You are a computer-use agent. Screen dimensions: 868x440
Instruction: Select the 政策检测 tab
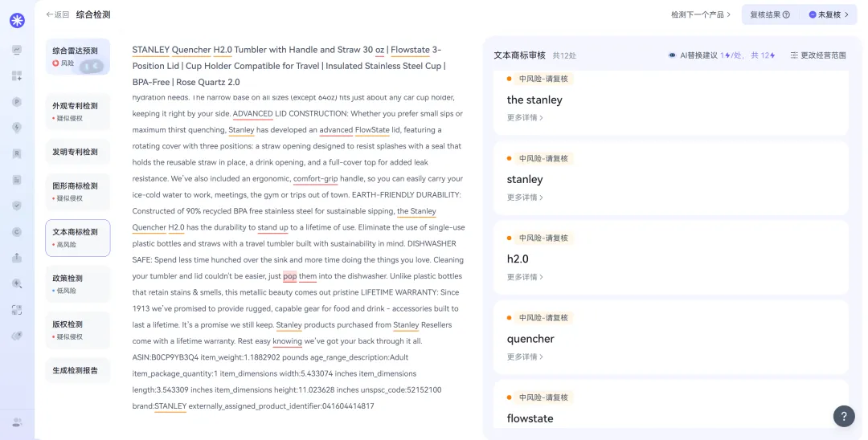[77, 283]
